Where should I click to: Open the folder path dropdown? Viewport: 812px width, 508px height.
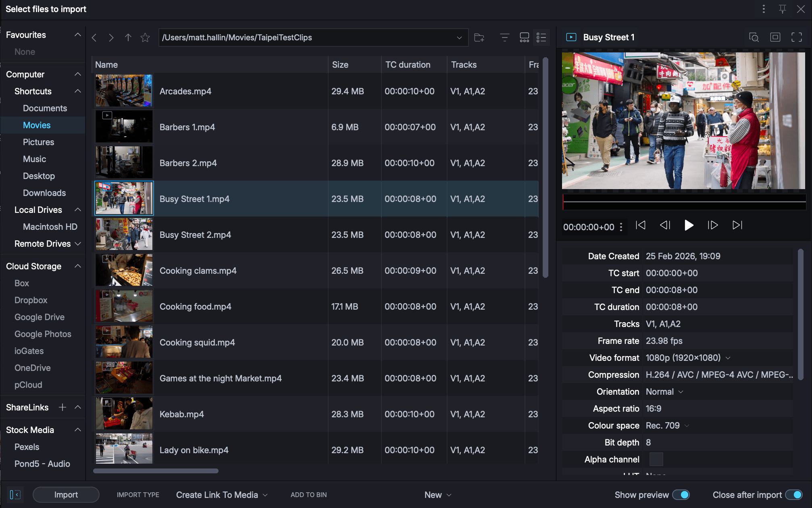pos(459,37)
